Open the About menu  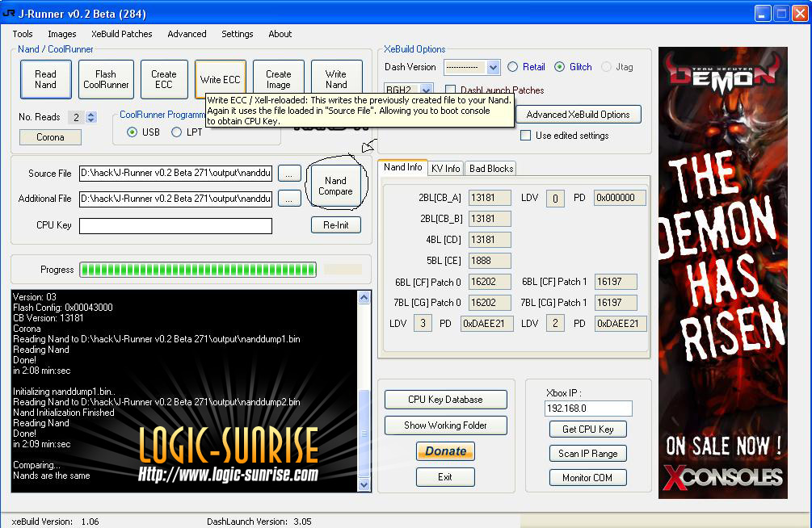280,34
